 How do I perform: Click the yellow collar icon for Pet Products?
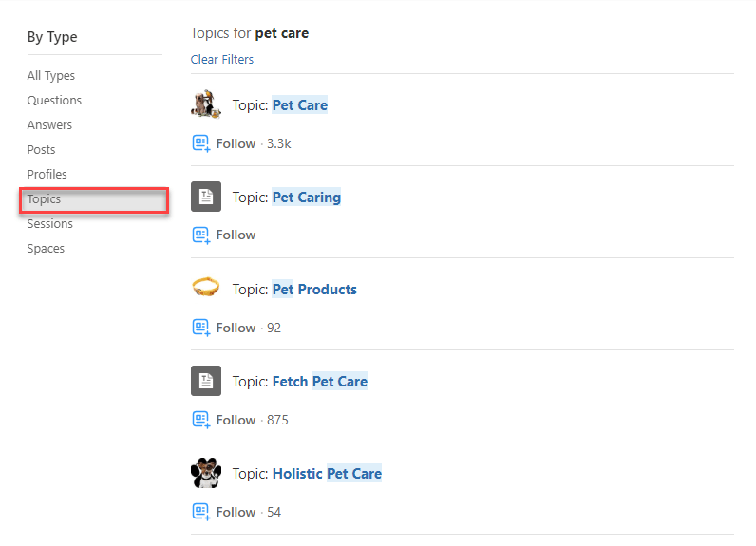(x=206, y=287)
